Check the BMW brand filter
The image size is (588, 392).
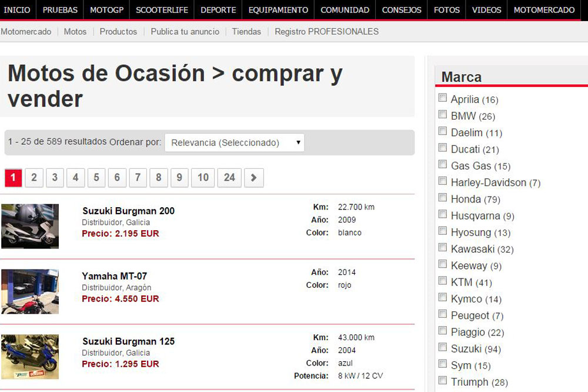pos(443,115)
